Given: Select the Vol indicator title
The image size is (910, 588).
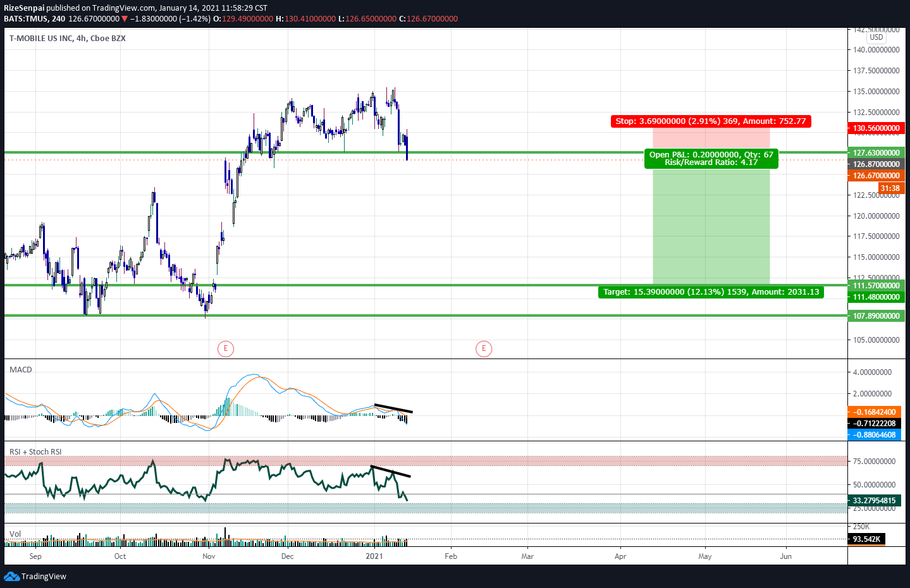Looking at the screenshot, I should tap(15, 534).
